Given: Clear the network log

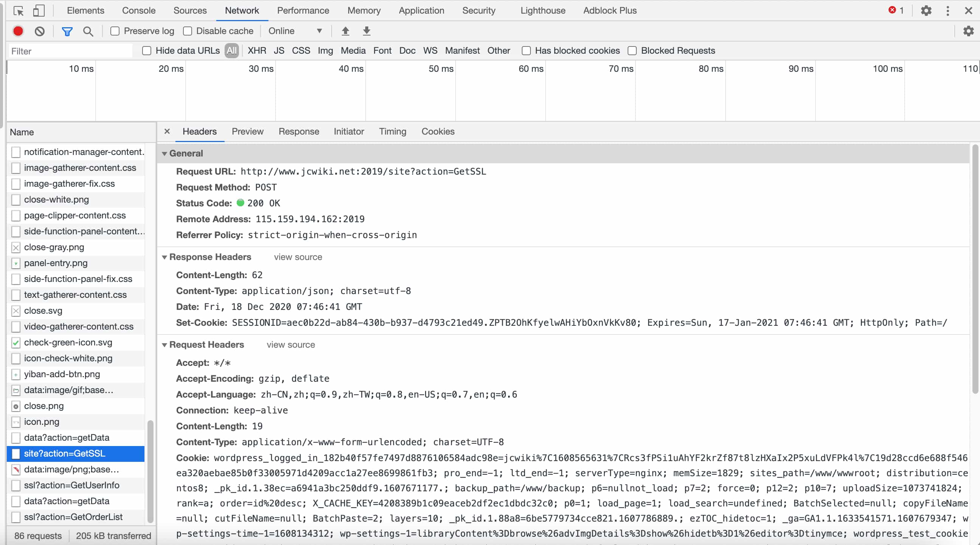Looking at the screenshot, I should tap(40, 31).
